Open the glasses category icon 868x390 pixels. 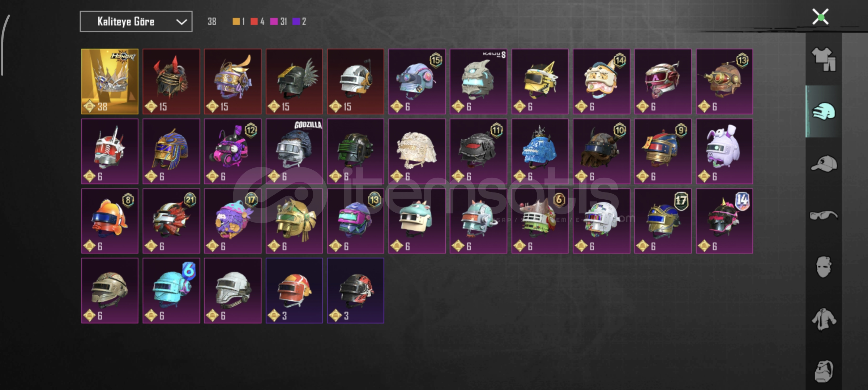[824, 216]
